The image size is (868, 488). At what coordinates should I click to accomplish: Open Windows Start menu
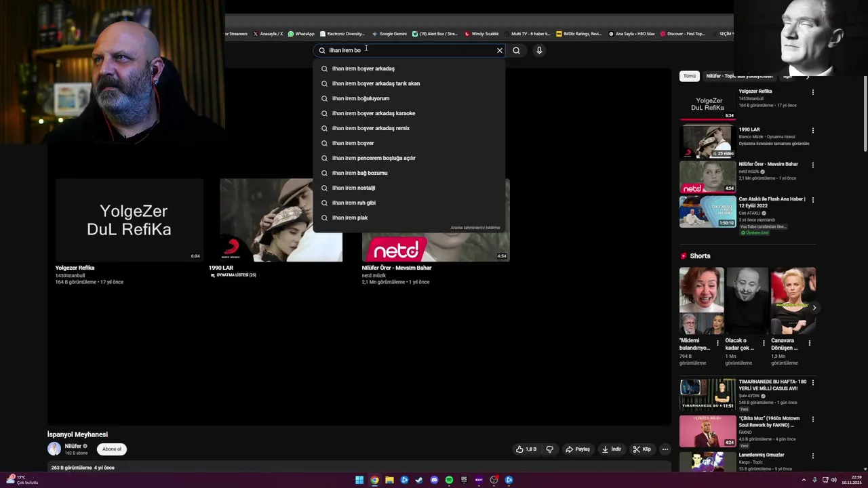point(359,480)
